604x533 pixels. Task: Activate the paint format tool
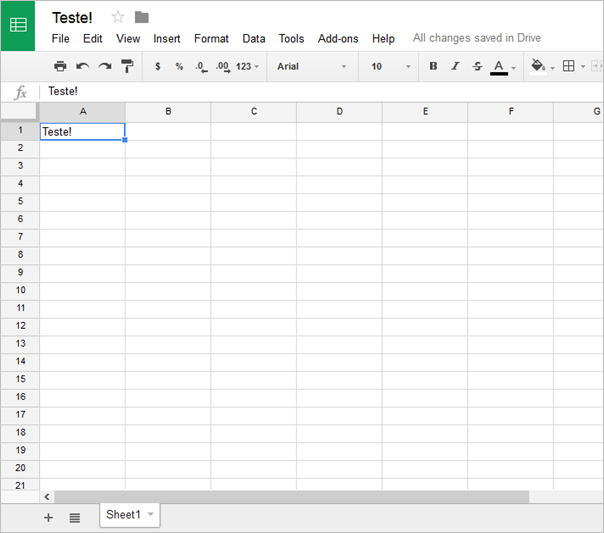tap(127, 66)
